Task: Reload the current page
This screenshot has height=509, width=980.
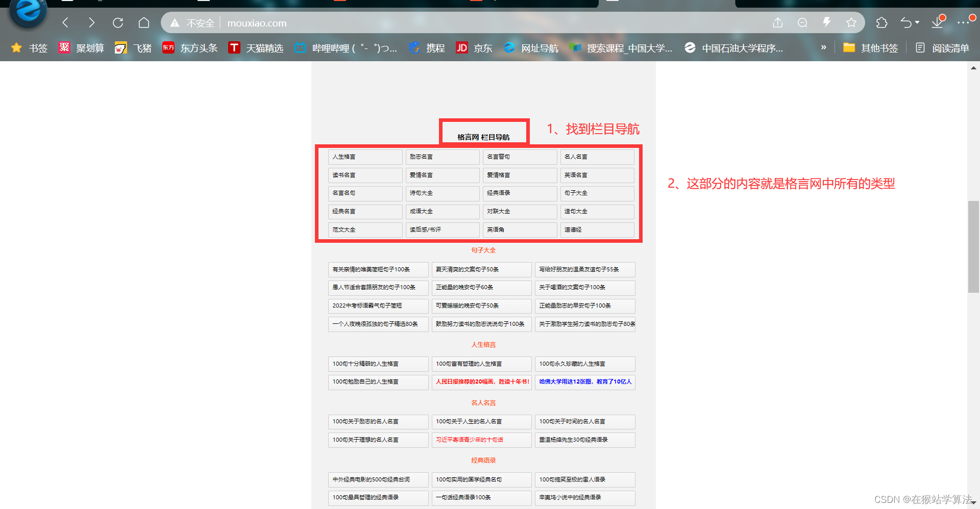Action: pyautogui.click(x=118, y=22)
